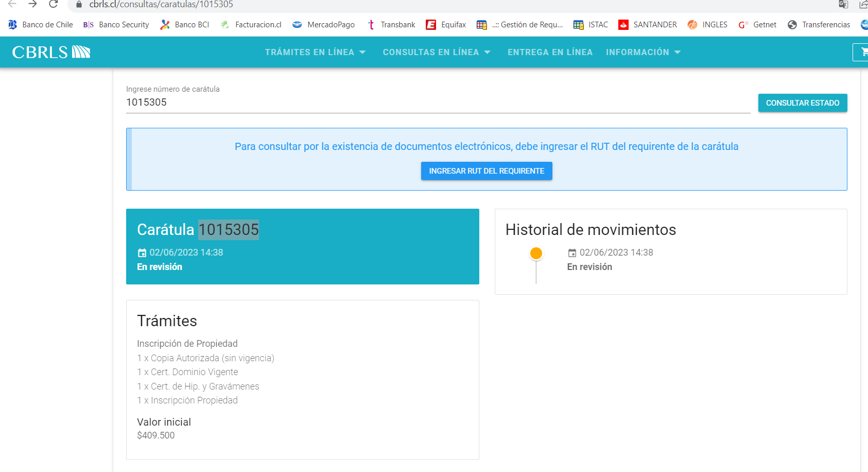Click the carátula number input field
This screenshot has width=868, height=472.
click(438, 103)
